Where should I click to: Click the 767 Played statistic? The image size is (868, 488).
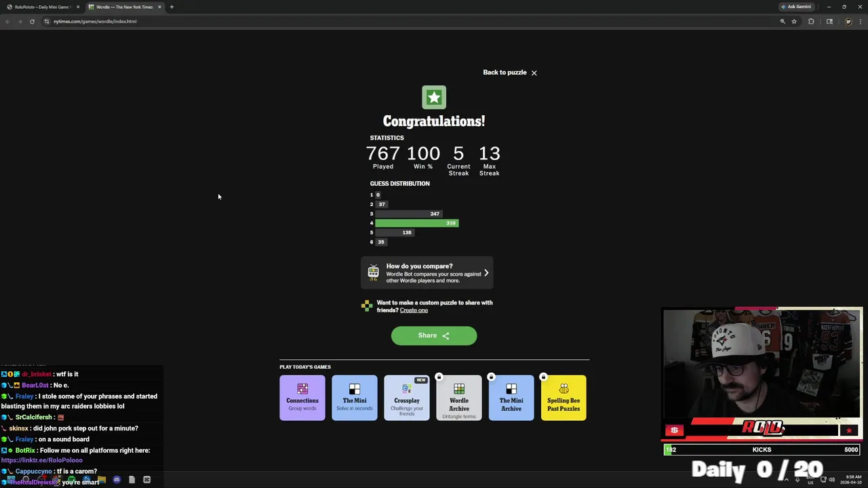(382, 157)
